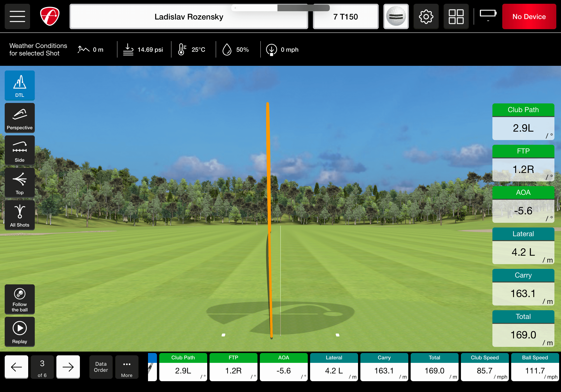
Task: Select bottom bar AOA tile
Action: (x=284, y=367)
